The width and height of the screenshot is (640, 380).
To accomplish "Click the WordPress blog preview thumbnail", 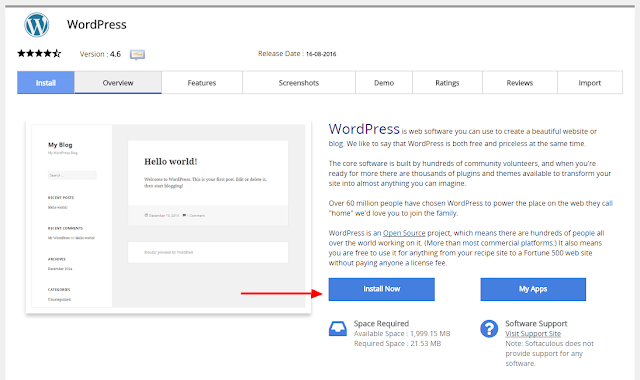I will pos(168,216).
